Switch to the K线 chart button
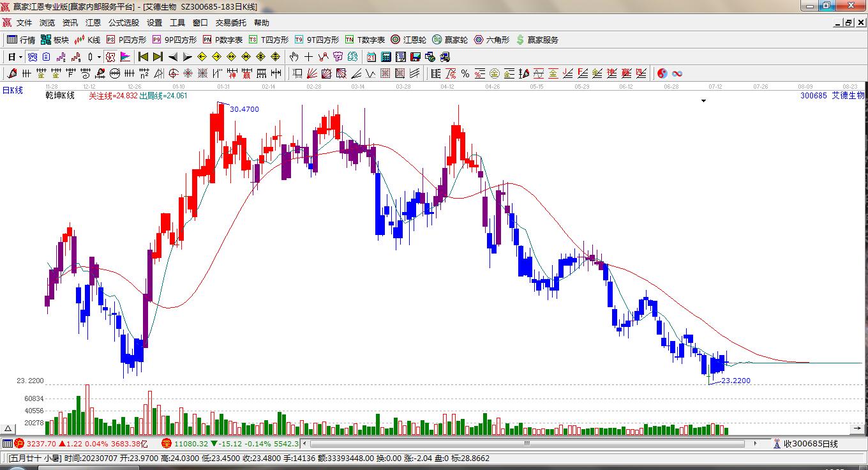 tap(87, 40)
